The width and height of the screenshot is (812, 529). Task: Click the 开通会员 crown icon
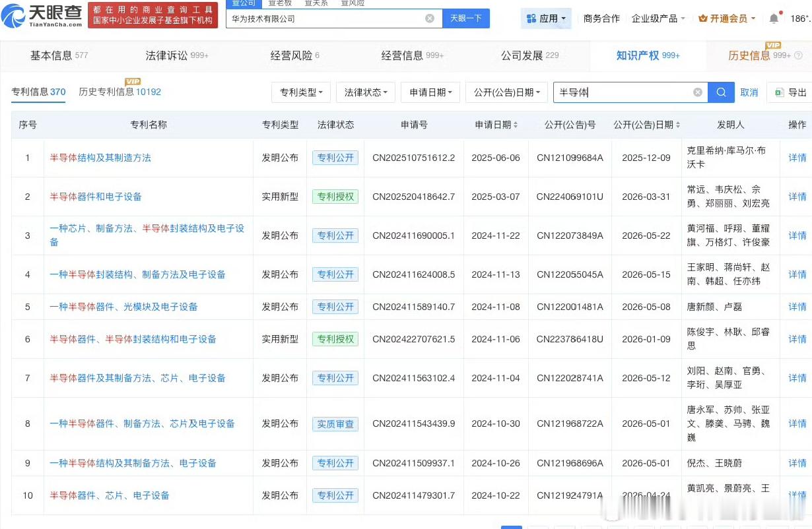tap(703, 18)
